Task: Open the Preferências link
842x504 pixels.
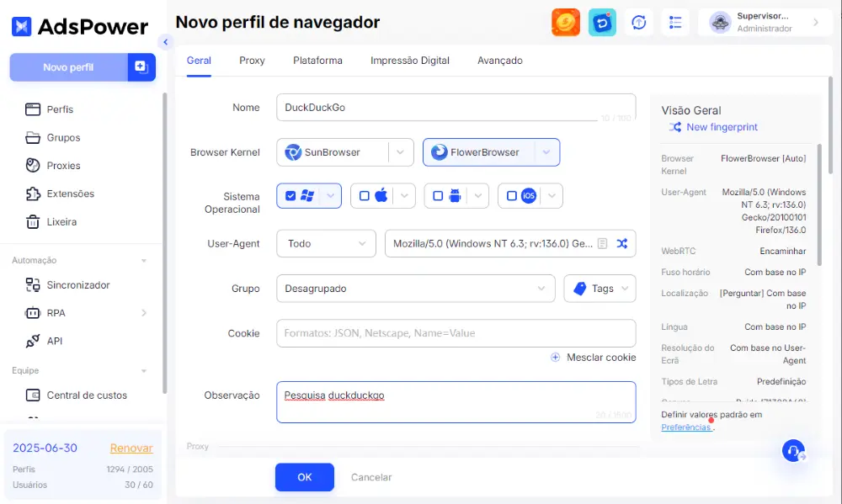Action: pyautogui.click(x=686, y=427)
